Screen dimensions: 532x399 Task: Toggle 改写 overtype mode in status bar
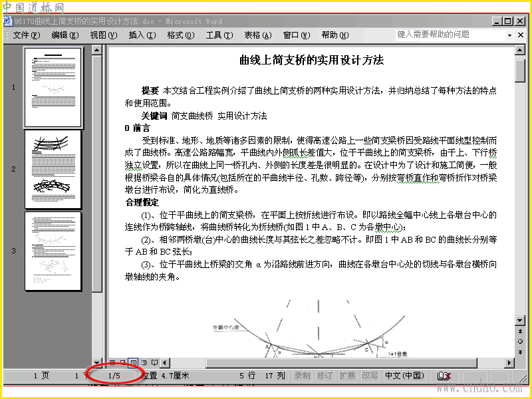point(370,376)
